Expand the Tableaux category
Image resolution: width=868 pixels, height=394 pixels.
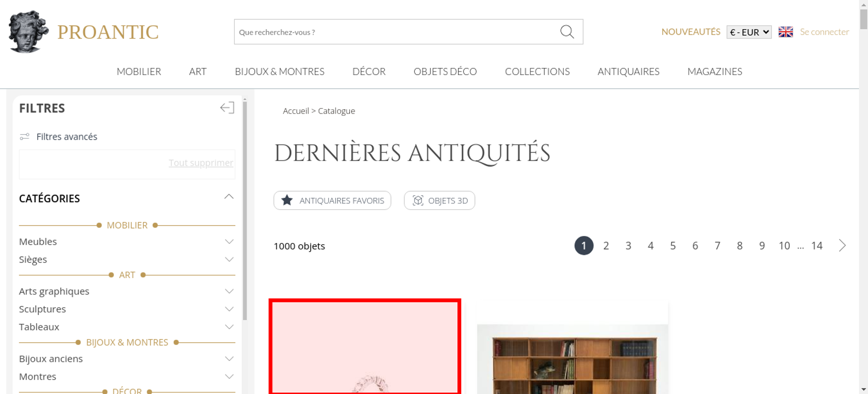[x=229, y=327]
